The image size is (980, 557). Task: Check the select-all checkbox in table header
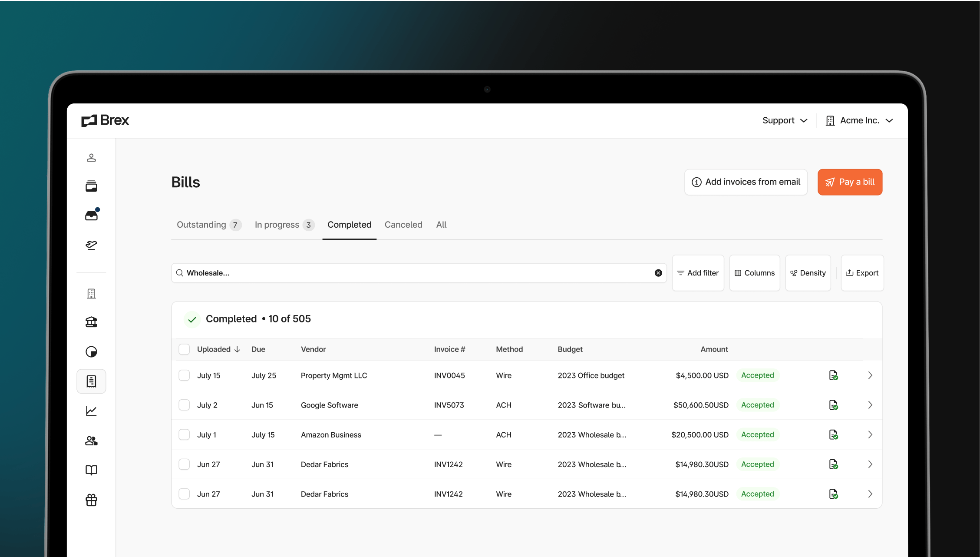[x=184, y=349]
